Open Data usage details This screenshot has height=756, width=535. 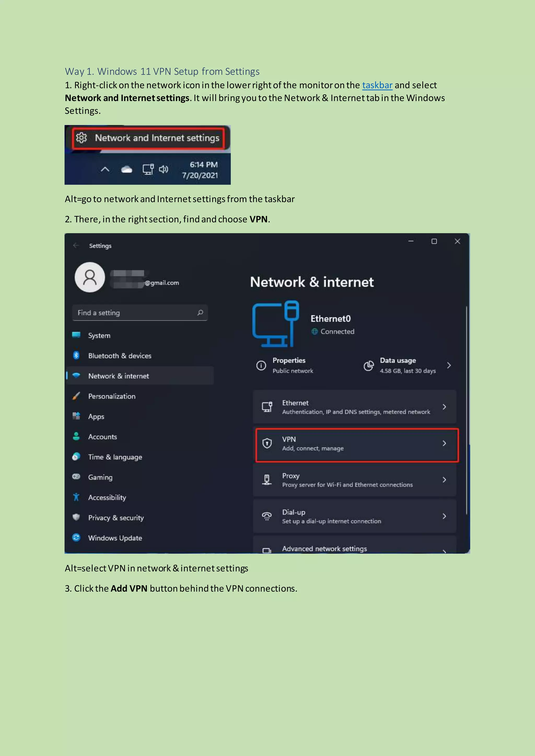click(408, 365)
